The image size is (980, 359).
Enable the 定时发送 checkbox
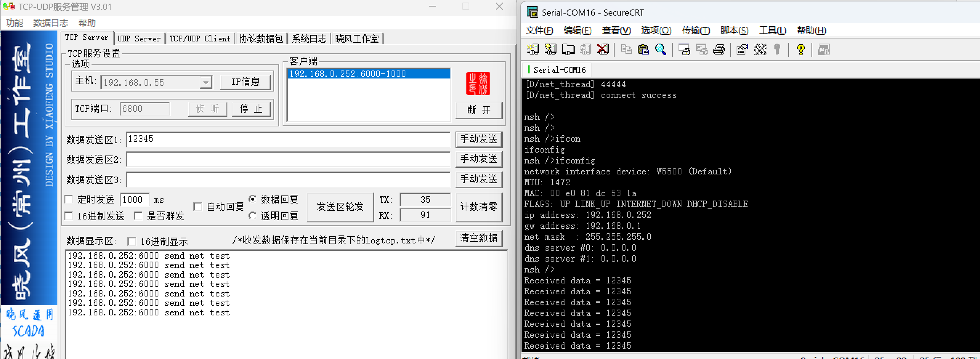tap(69, 199)
